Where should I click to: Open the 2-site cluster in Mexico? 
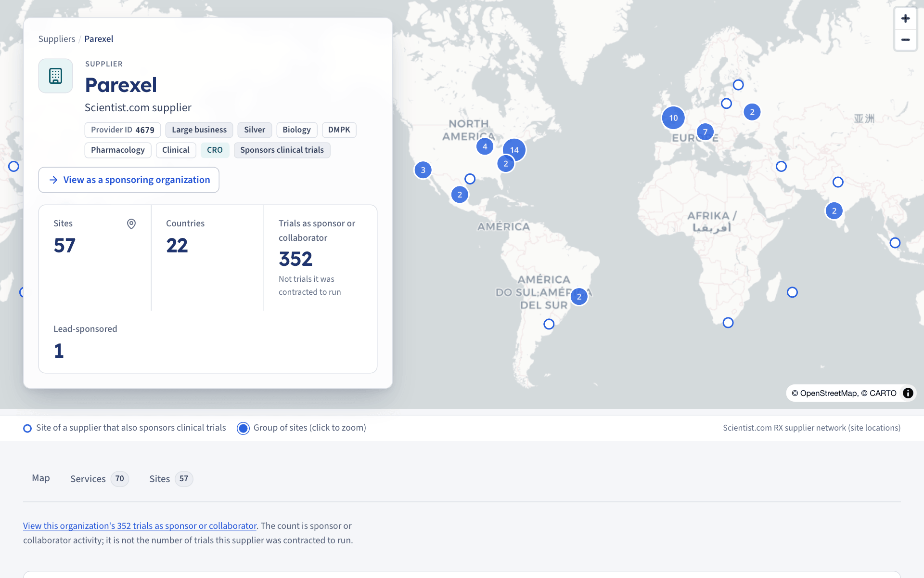pyautogui.click(x=460, y=195)
